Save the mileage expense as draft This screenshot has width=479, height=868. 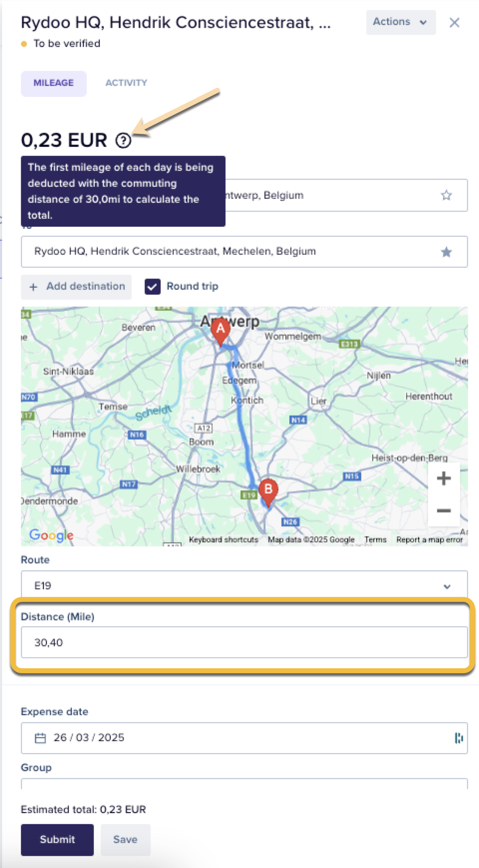coord(125,840)
